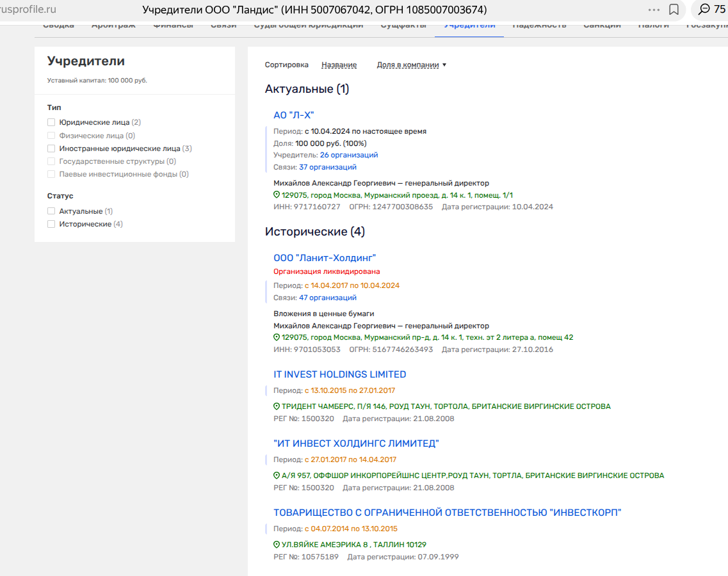Open the АО "Л-Х" company link

(293, 115)
